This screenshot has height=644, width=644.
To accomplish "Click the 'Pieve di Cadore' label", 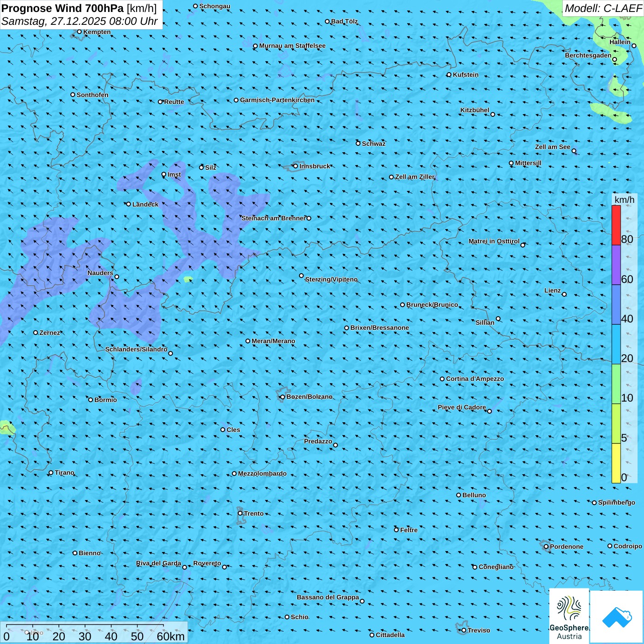I will tap(462, 407).
